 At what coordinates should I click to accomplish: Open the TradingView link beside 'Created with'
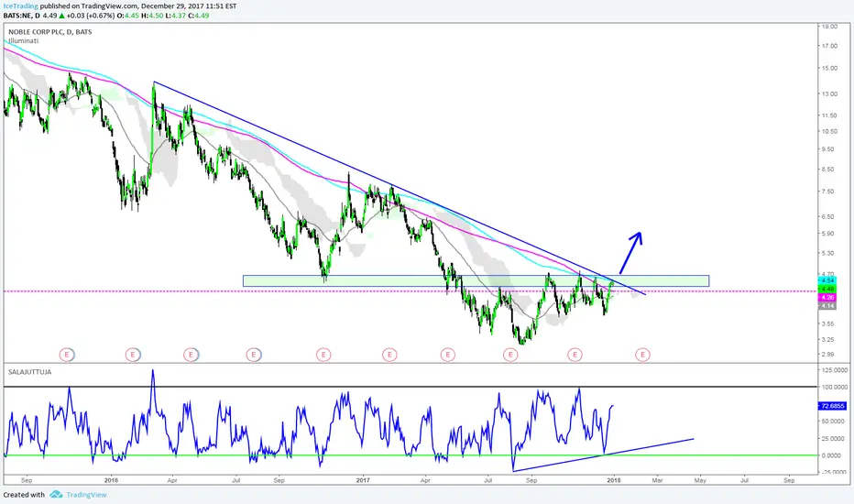coord(87,495)
